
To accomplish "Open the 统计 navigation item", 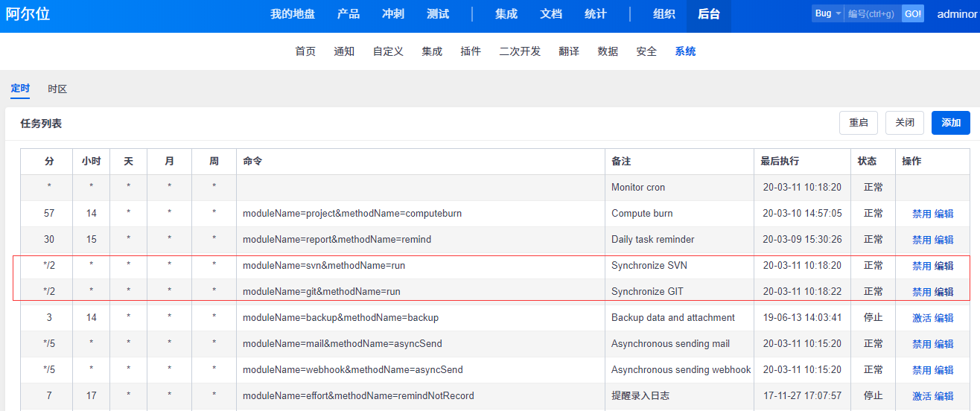I will (x=596, y=14).
